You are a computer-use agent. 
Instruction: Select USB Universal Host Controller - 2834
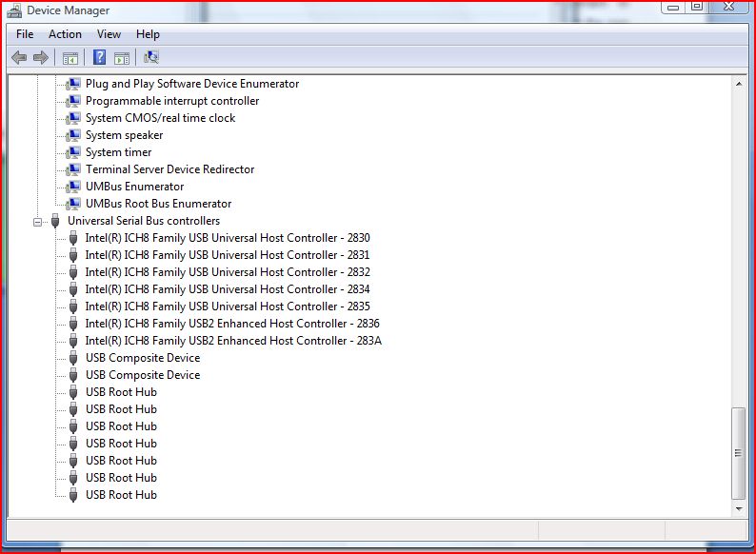pos(228,289)
